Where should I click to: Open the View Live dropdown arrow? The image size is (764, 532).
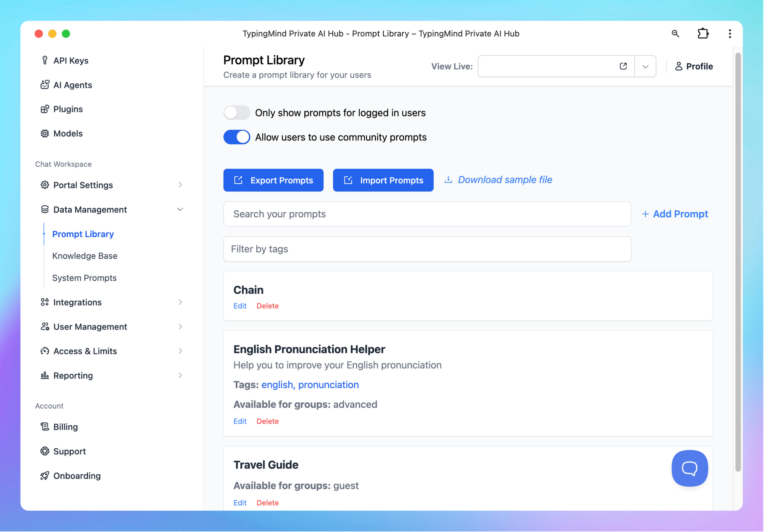tap(645, 66)
